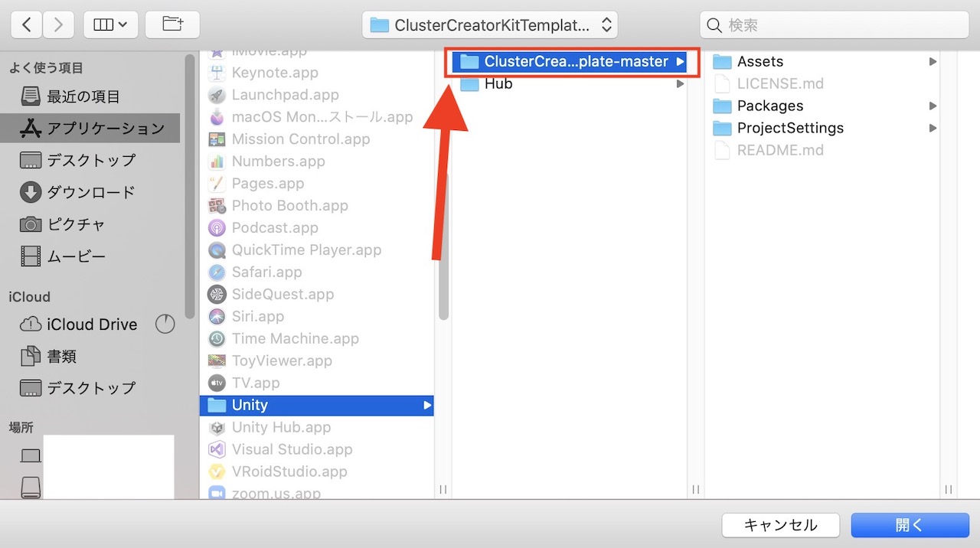Select Recents in the sidebar

[x=83, y=96]
